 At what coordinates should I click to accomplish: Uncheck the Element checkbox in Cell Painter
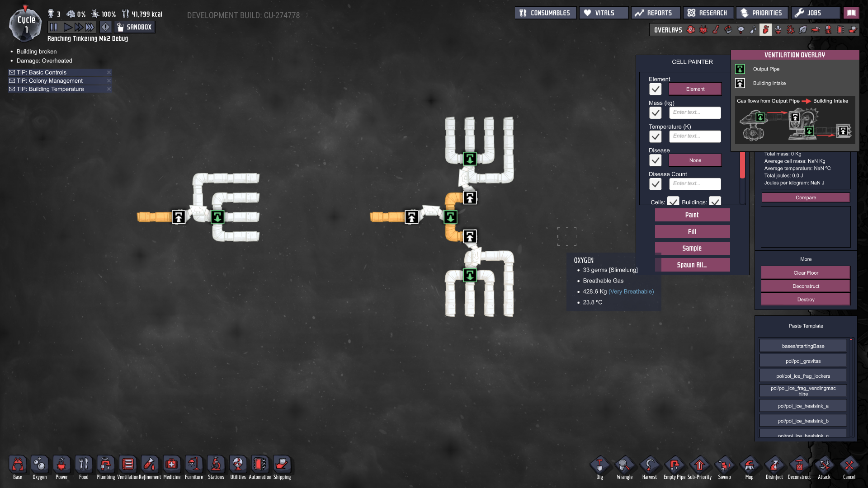coord(655,89)
